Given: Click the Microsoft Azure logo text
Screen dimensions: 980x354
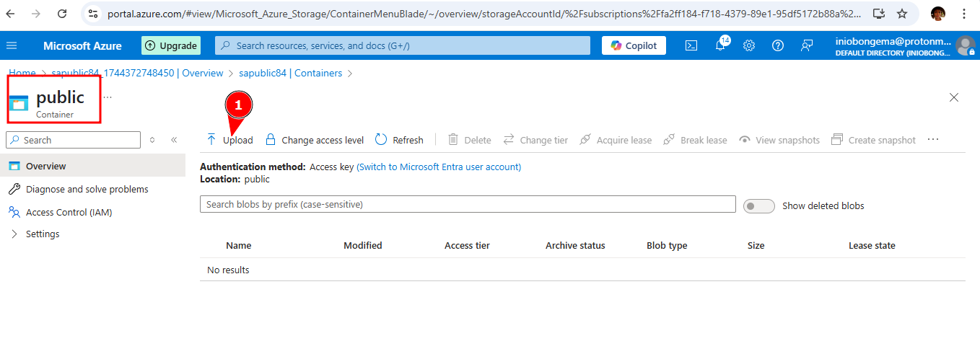Looking at the screenshot, I should tap(82, 45).
